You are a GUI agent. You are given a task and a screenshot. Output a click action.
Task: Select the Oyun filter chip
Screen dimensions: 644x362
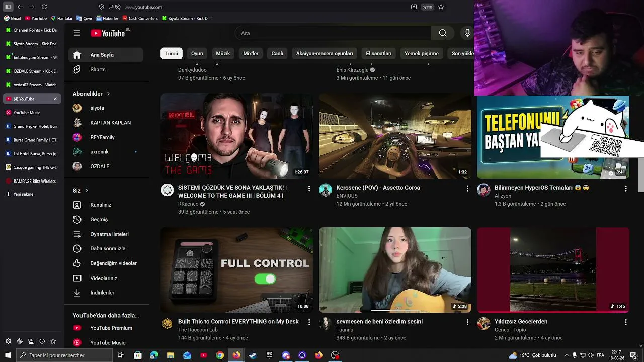tap(197, 53)
